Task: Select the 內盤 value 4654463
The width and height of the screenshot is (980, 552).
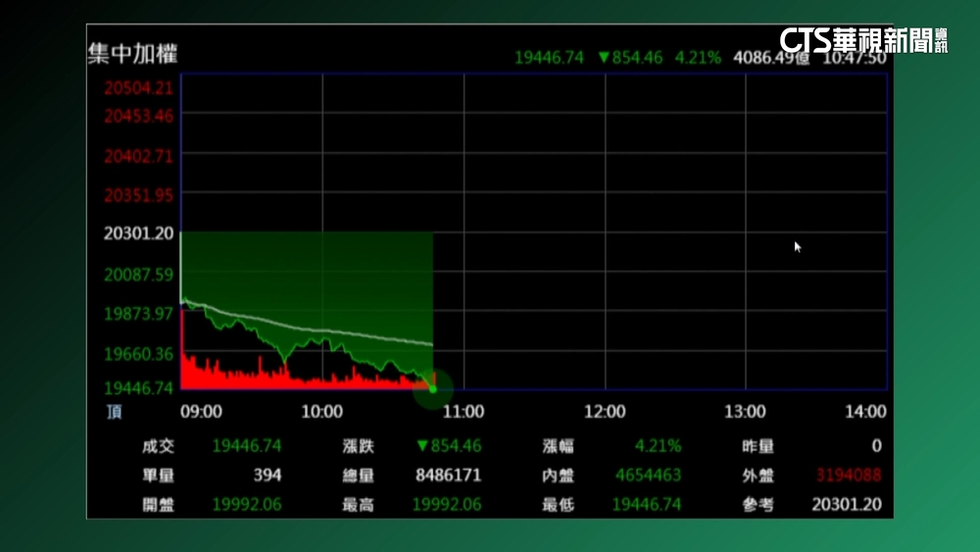Action: [x=648, y=476]
